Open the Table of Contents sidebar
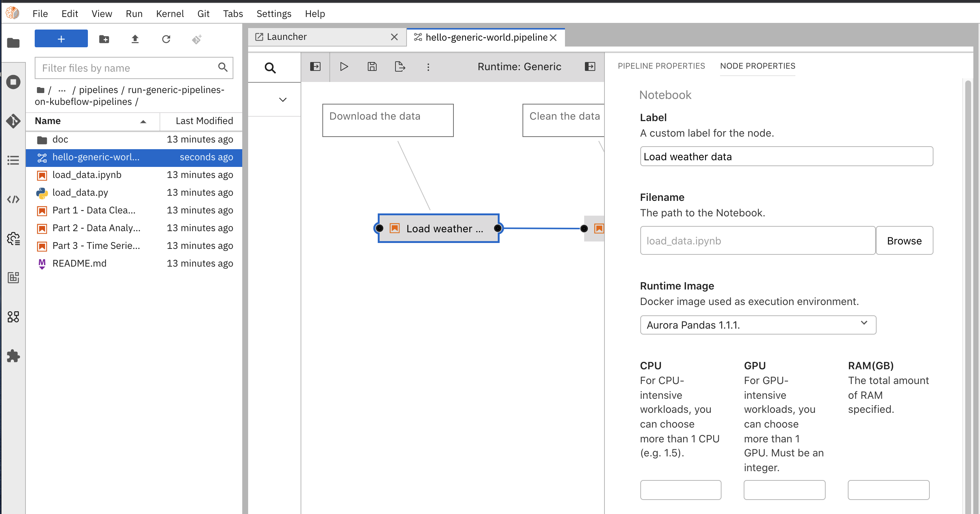Image resolution: width=980 pixels, height=514 pixels. click(13, 160)
